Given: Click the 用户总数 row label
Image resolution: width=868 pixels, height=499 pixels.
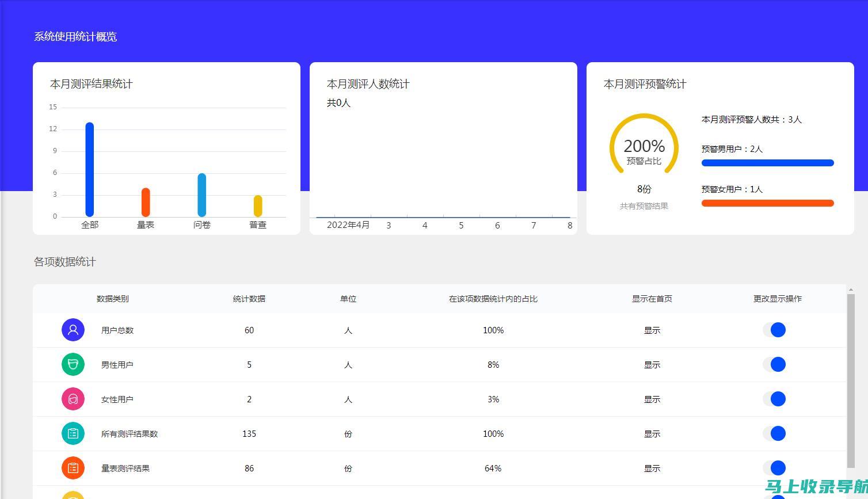Looking at the screenshot, I should (x=117, y=330).
